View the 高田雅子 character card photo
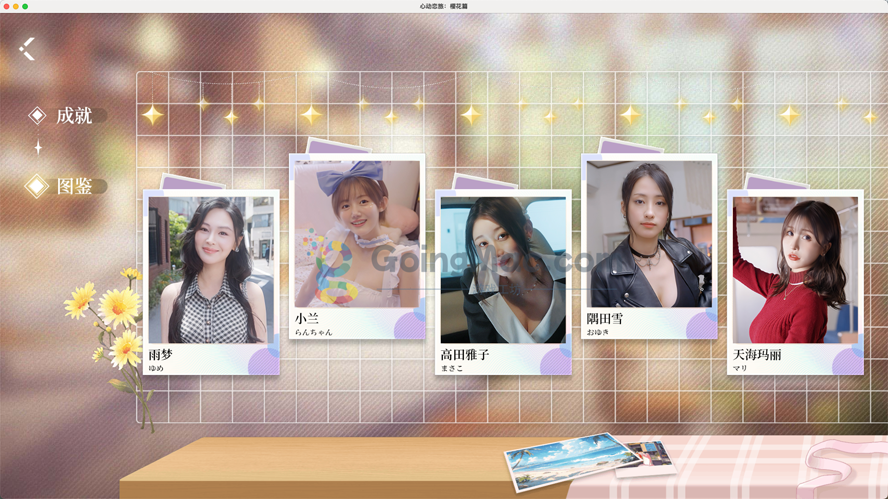This screenshot has height=499, width=888. (x=503, y=270)
